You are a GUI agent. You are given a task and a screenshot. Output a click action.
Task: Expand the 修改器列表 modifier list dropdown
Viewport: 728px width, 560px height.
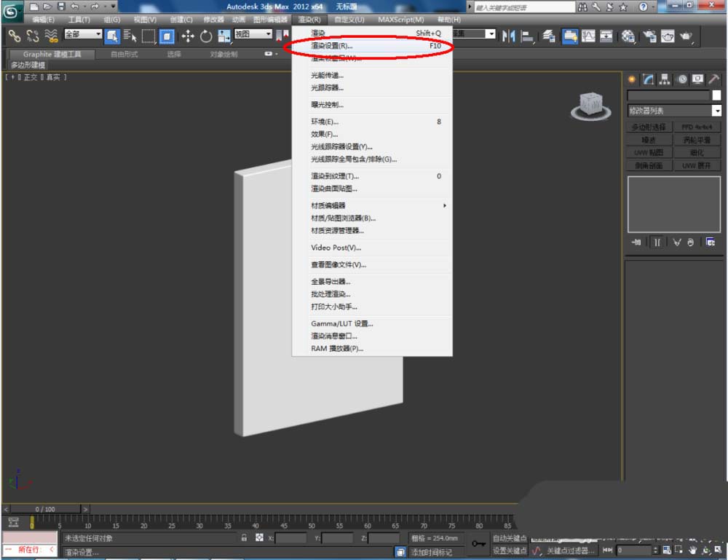coord(716,111)
